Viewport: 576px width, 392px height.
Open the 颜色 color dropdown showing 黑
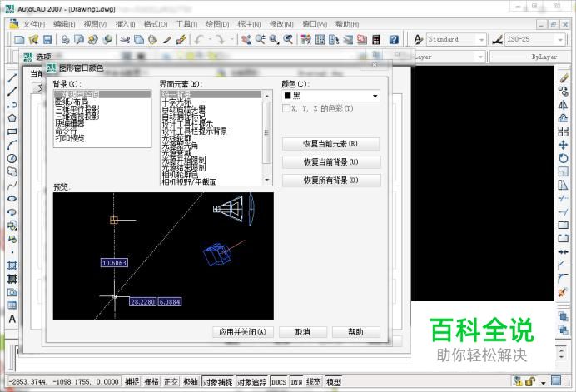[x=330, y=96]
